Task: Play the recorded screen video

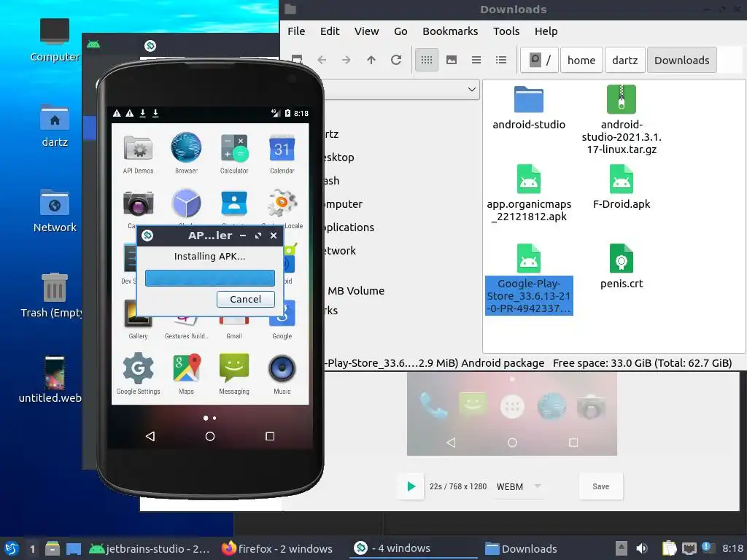Action: [411, 486]
